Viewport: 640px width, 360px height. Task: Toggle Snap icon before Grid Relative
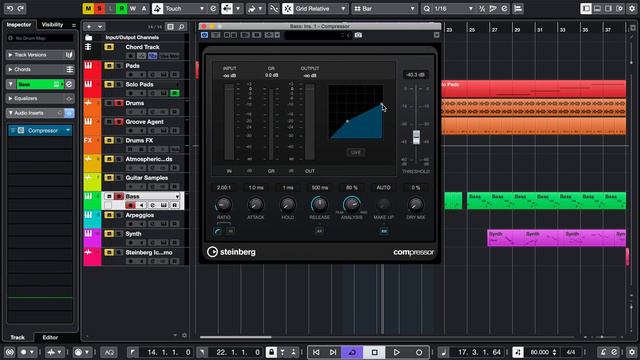pos(287,8)
